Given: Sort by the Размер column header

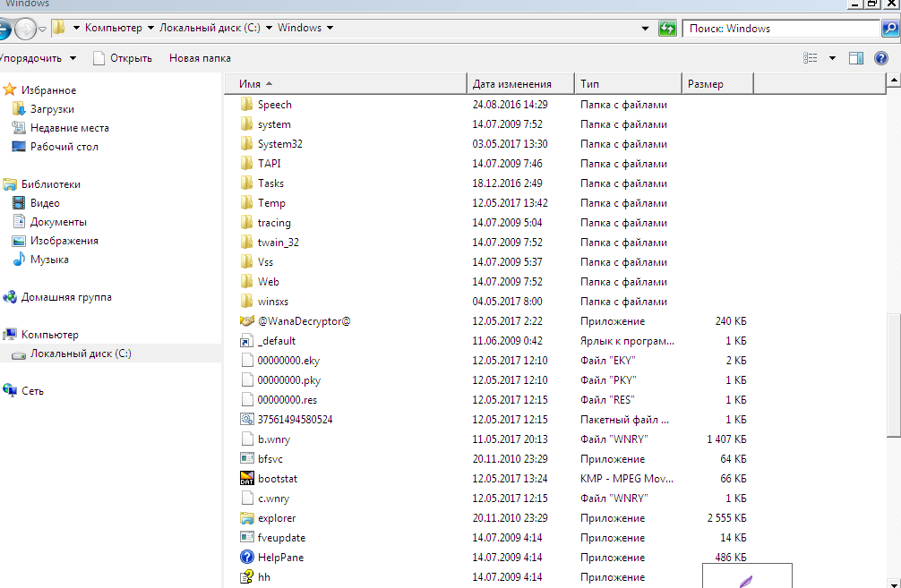Looking at the screenshot, I should coord(717,84).
